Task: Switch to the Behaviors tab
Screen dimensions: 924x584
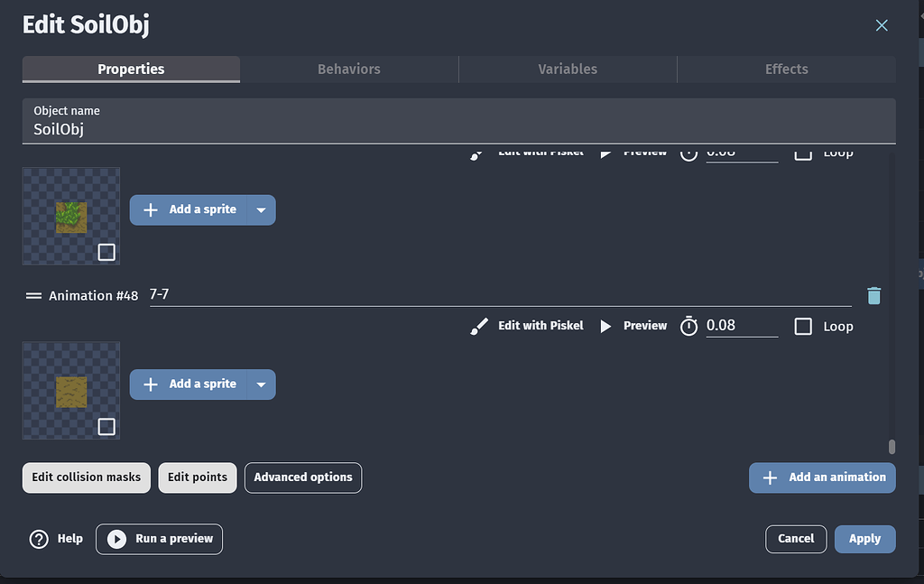Action: (348, 69)
